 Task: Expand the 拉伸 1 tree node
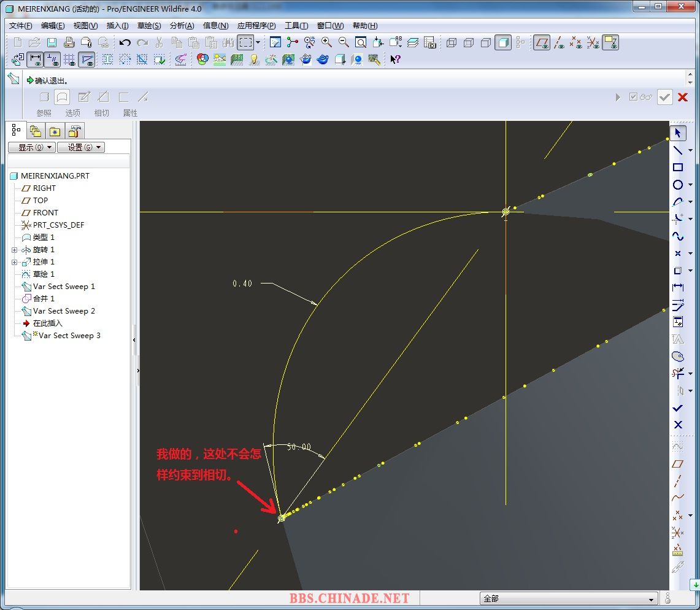pos(14,262)
